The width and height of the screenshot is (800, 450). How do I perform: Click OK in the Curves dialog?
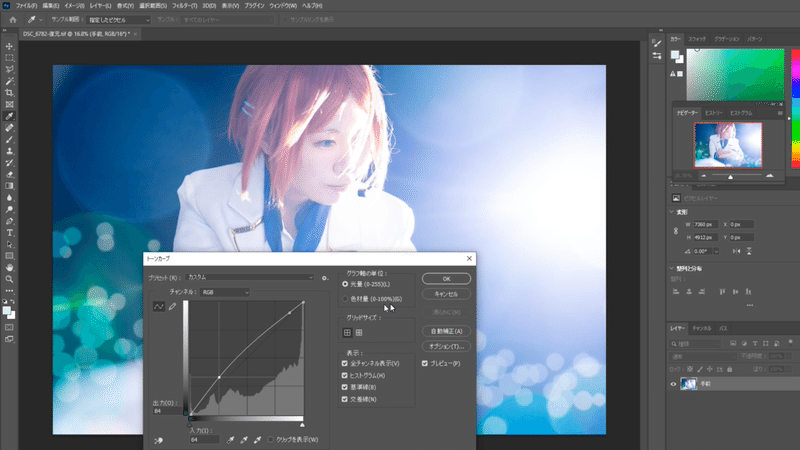coord(446,279)
